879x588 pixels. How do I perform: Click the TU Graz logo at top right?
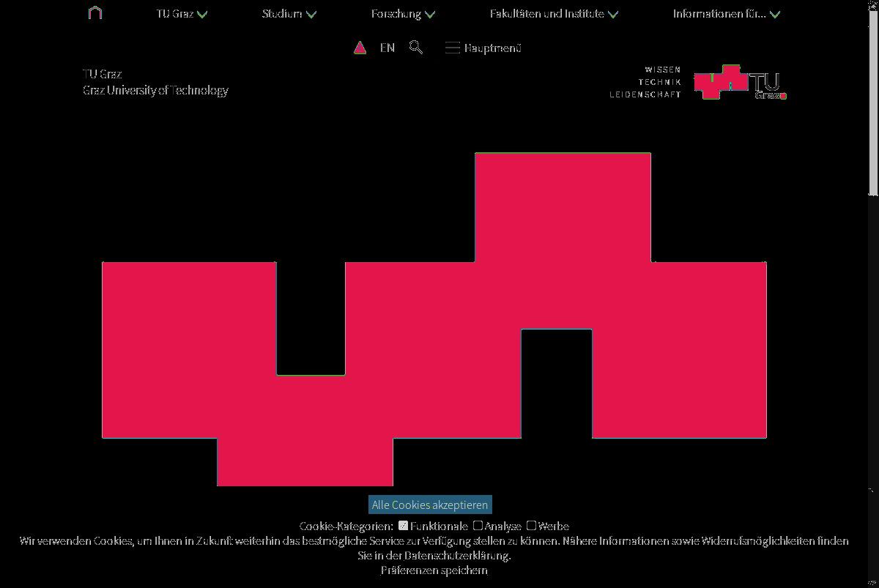(x=741, y=82)
